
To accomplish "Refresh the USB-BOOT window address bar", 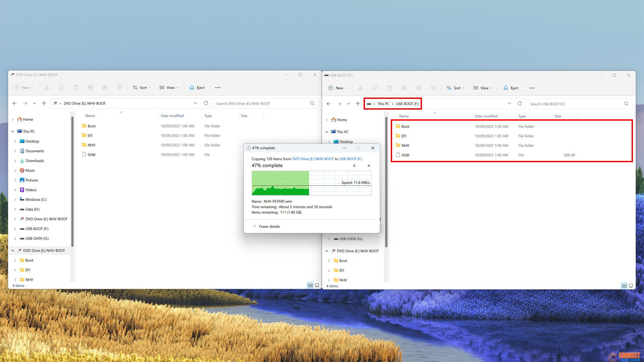I will pyautogui.click(x=520, y=104).
